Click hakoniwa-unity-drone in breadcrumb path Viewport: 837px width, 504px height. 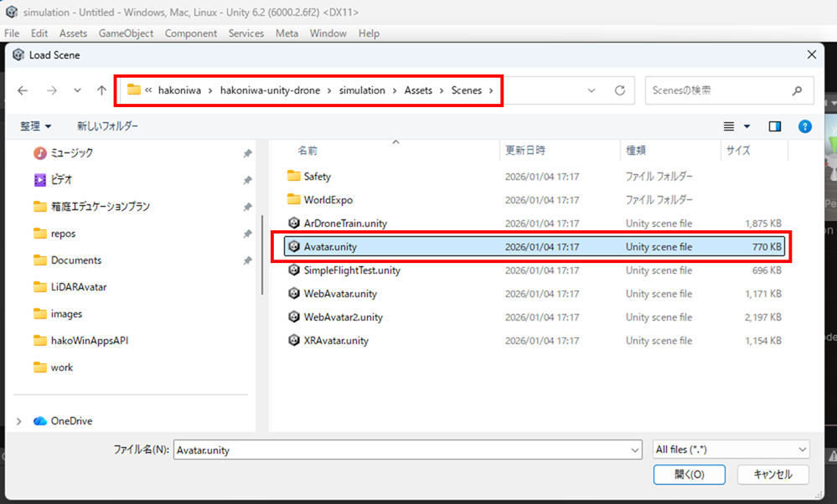pyautogui.click(x=270, y=90)
